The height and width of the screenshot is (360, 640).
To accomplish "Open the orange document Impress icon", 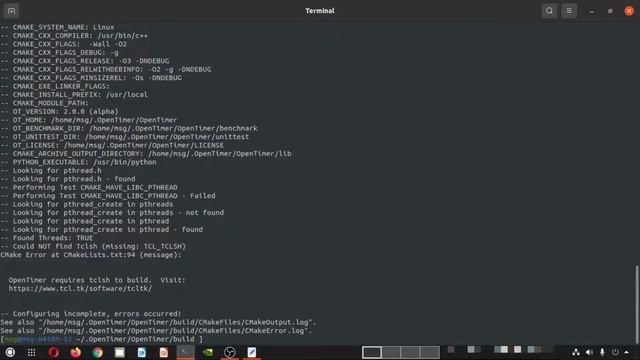I will pyautogui.click(x=164, y=352).
